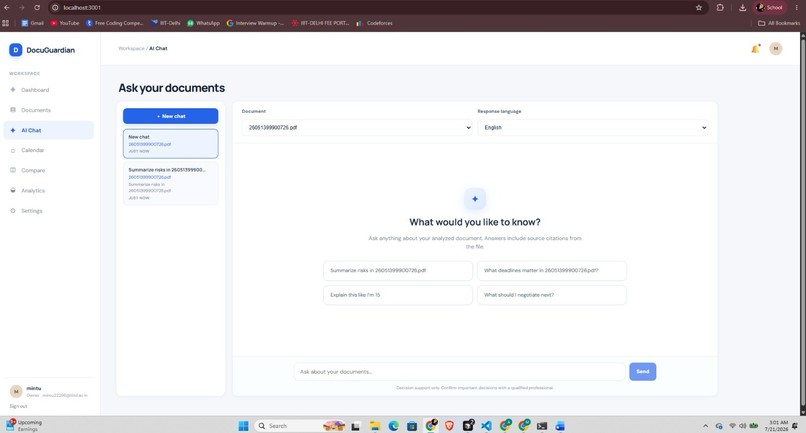
Task: Open the Codeforces bookmark
Action: 375,23
